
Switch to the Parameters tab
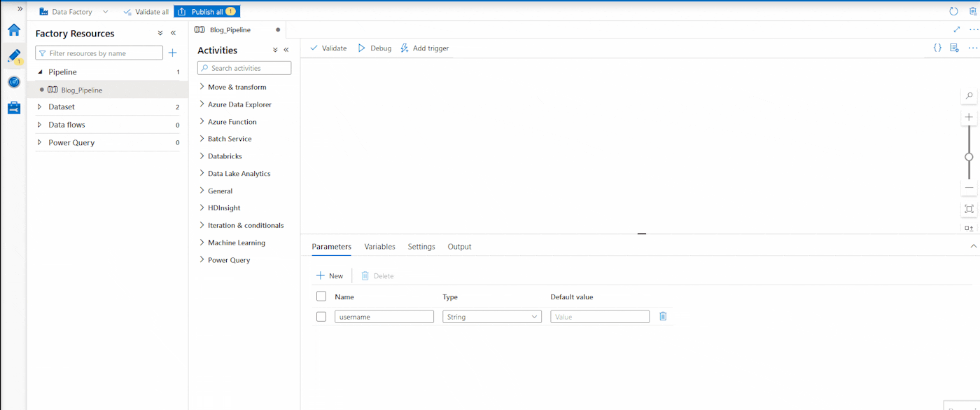click(332, 247)
